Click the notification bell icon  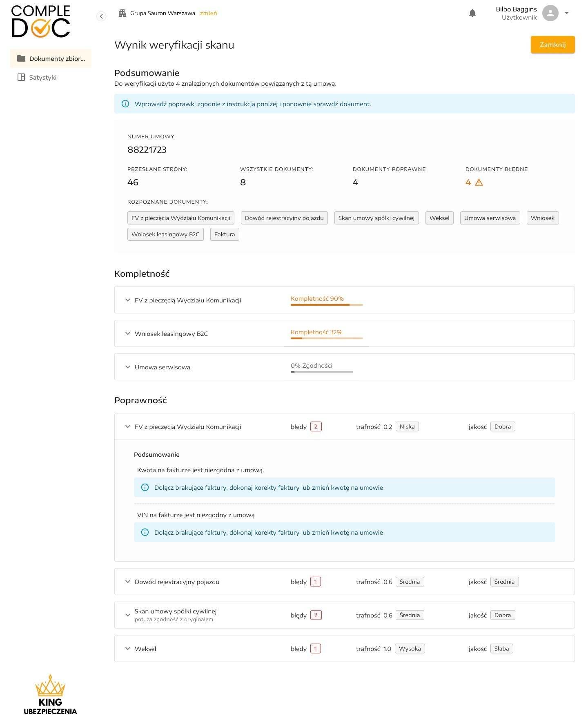click(x=472, y=13)
